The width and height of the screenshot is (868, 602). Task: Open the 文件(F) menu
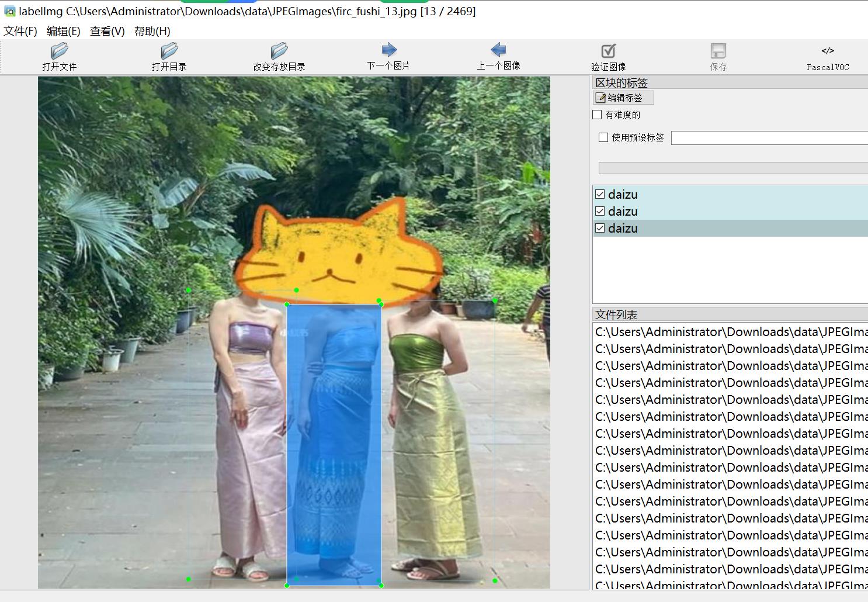pos(20,31)
